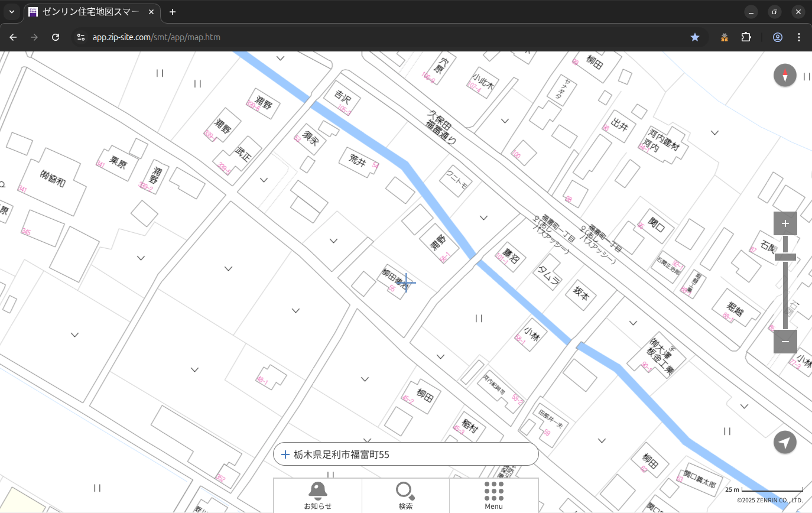Open Chrome's three-dot menu
This screenshot has width=812, height=513.
(x=799, y=37)
